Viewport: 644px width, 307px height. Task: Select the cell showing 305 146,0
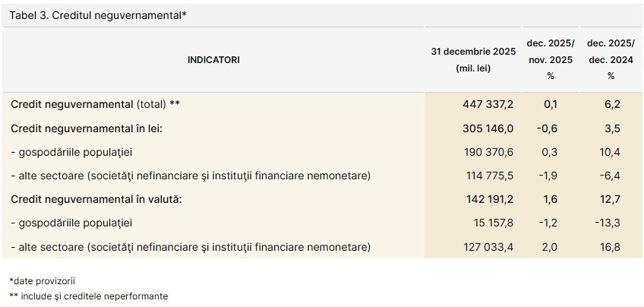(488, 128)
